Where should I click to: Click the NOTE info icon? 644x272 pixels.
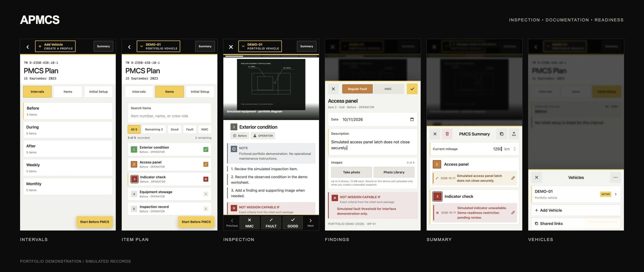[234, 149]
